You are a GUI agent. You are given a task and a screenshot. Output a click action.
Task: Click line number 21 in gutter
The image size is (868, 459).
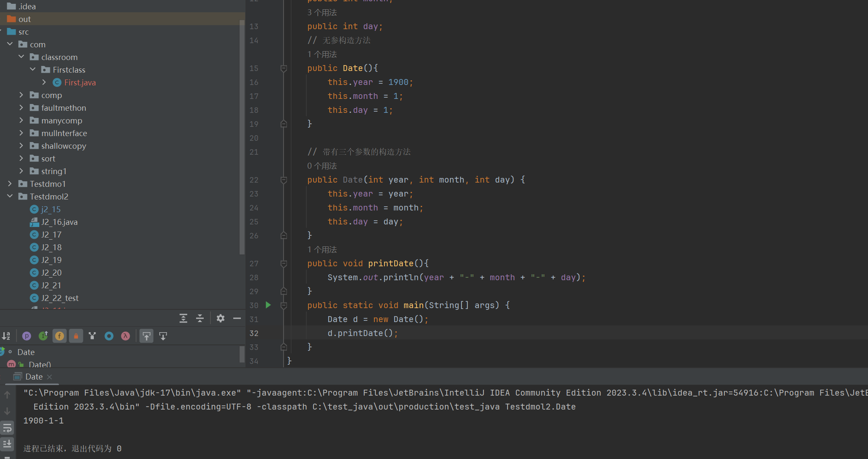pyautogui.click(x=254, y=152)
